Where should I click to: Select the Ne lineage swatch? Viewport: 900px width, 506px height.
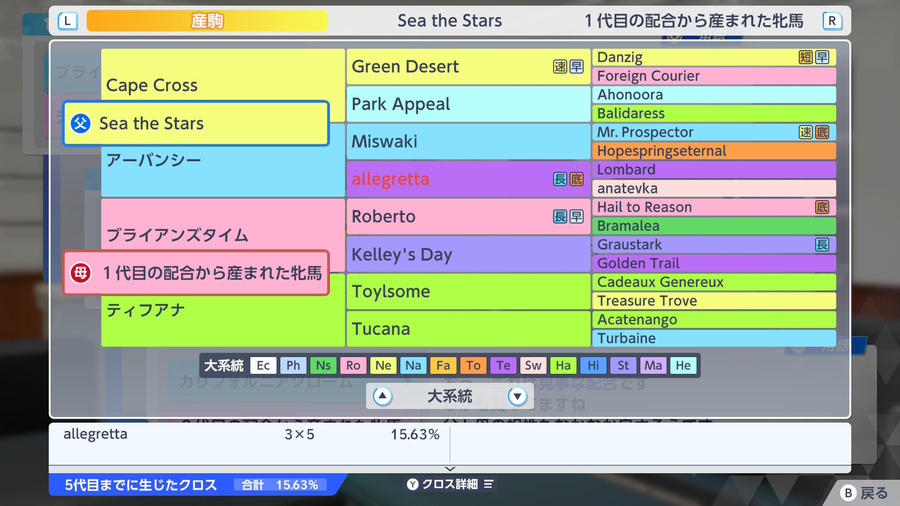(x=383, y=365)
